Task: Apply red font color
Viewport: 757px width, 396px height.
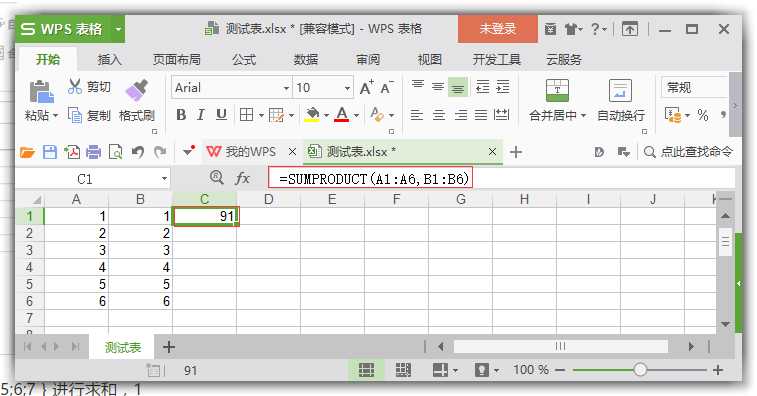Action: tap(341, 115)
